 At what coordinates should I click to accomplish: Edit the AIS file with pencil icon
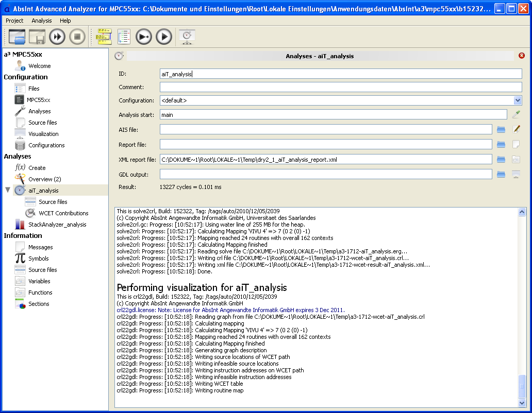click(x=516, y=129)
